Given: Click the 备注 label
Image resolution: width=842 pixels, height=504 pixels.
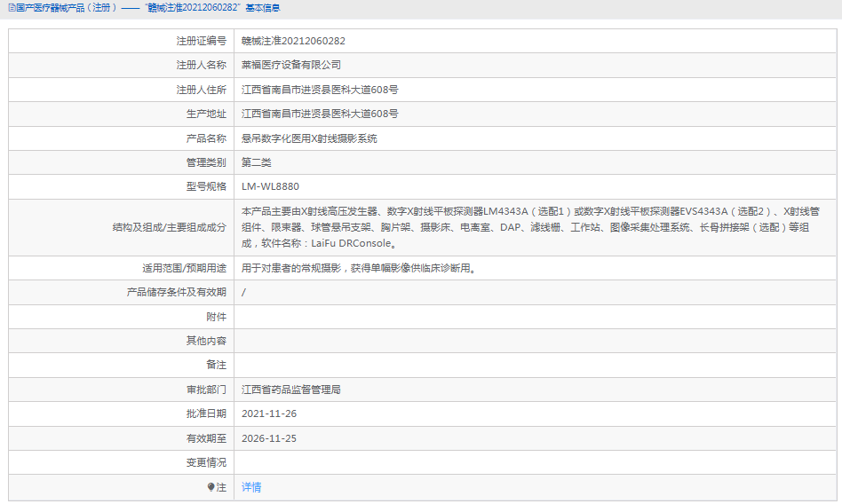Looking at the screenshot, I should click(x=217, y=365).
